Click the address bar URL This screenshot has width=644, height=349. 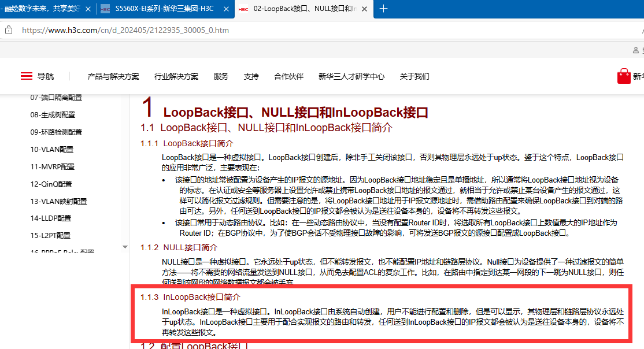[x=125, y=30]
